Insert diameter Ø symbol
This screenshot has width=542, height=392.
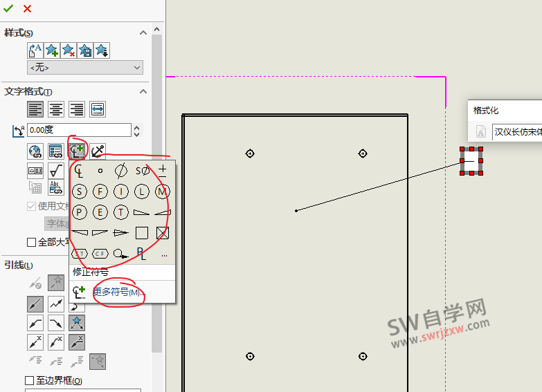pos(121,171)
